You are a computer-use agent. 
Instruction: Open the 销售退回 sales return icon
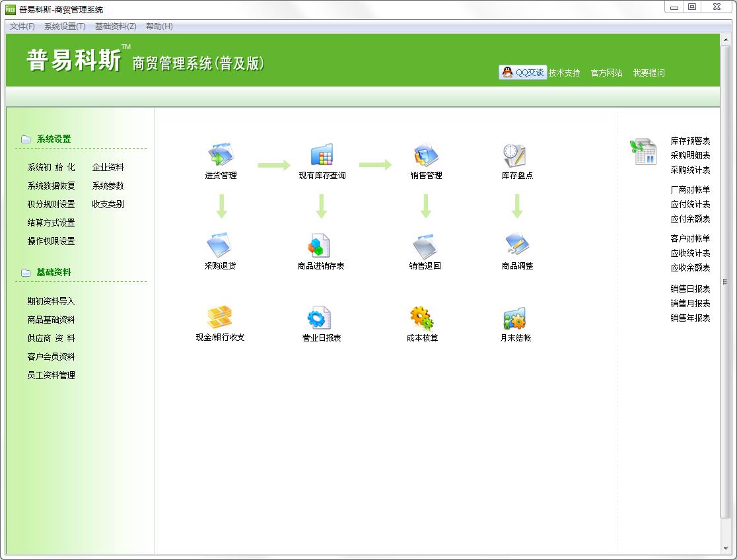pos(425,246)
